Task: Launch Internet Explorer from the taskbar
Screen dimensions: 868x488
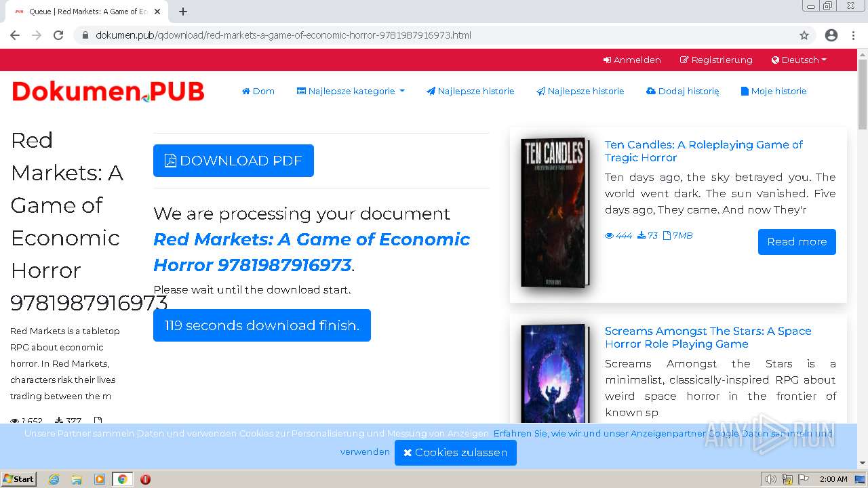Action: [x=54, y=479]
